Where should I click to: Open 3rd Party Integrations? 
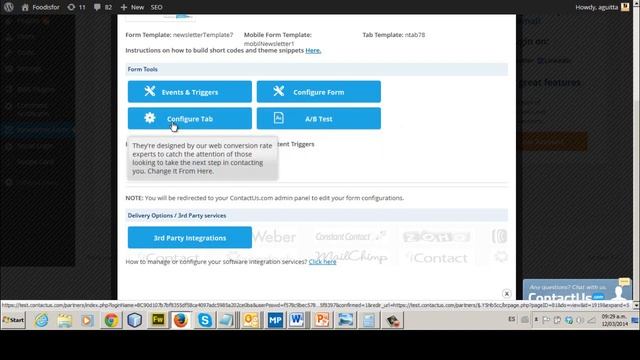click(x=189, y=237)
